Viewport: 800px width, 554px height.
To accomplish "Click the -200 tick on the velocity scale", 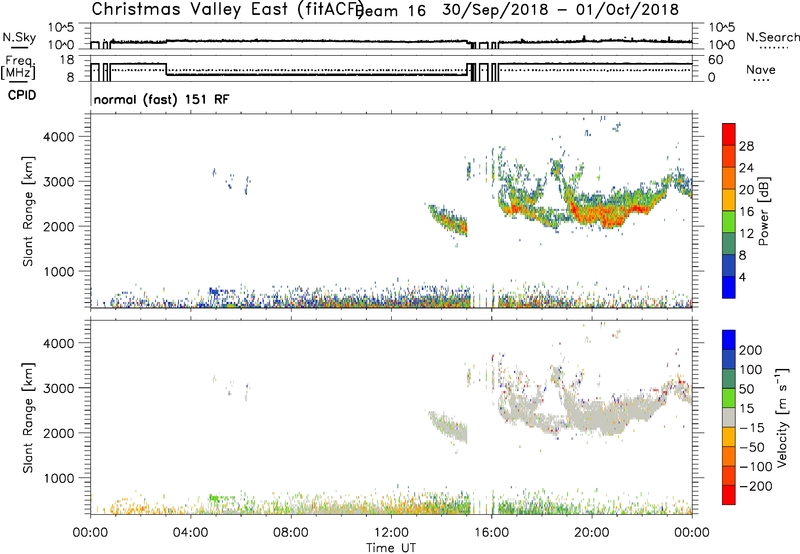I will click(756, 486).
